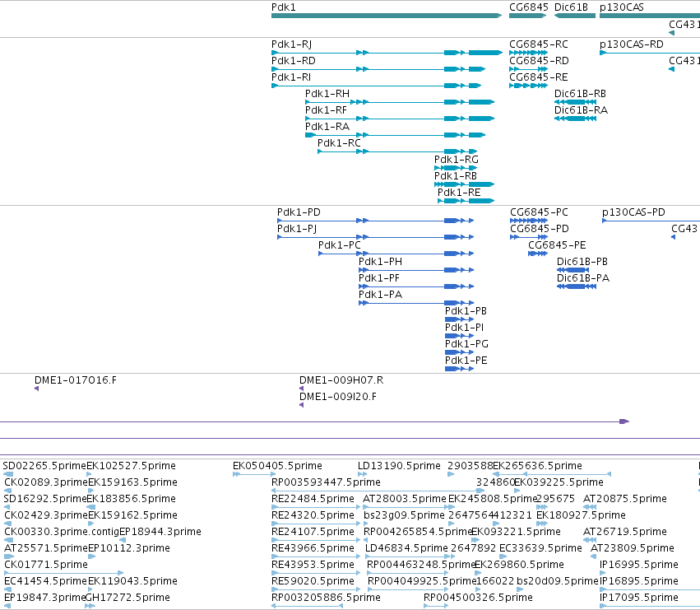Select transcript Dic61B-RA
The height and width of the screenshot is (610, 700).
[x=581, y=110]
